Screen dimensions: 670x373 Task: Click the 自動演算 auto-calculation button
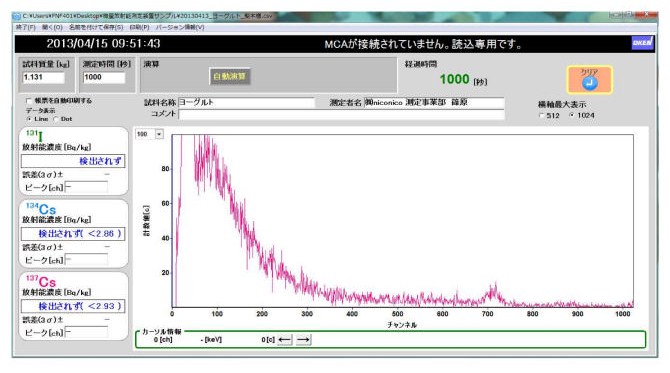[x=229, y=76]
